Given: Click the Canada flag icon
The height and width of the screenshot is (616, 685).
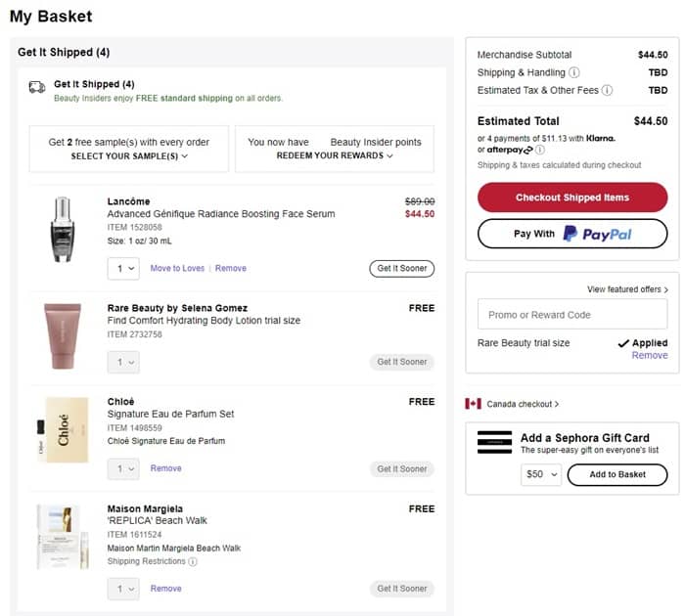Looking at the screenshot, I should 474,404.
